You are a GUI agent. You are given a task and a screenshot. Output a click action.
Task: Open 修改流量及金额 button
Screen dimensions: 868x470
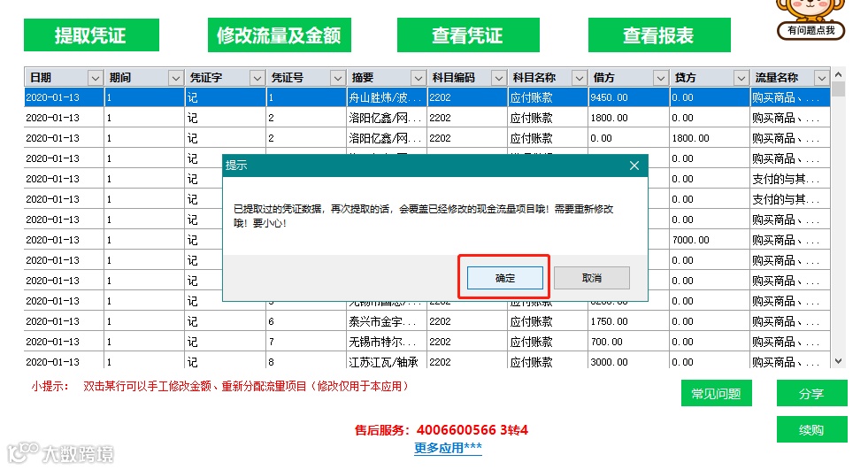coord(279,35)
